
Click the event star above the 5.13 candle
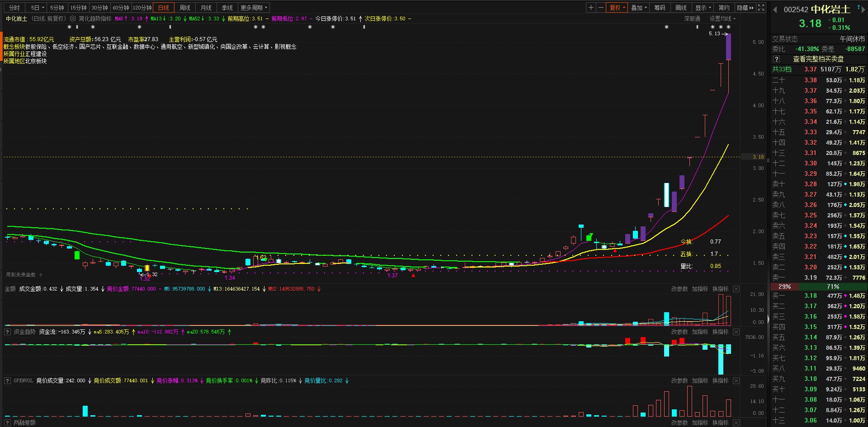[728, 27]
